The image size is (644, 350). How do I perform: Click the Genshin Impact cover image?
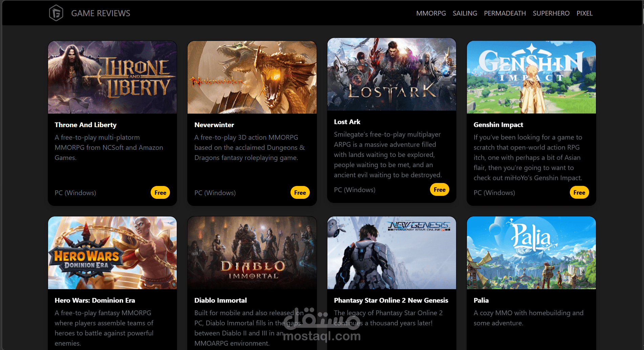(x=531, y=77)
